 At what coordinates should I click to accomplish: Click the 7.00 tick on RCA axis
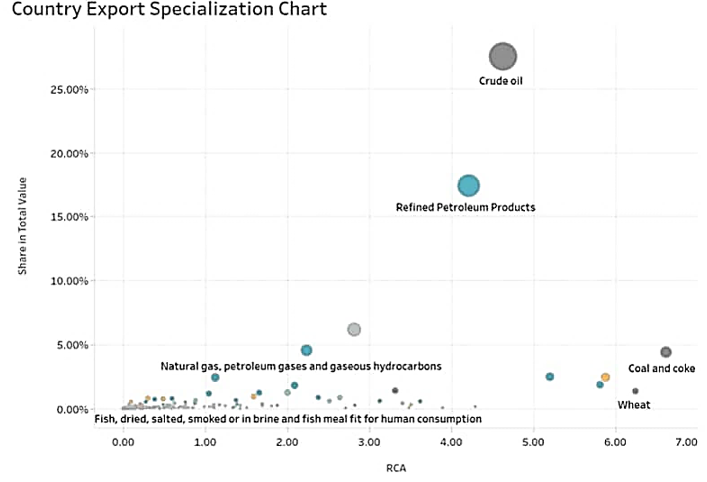point(685,440)
